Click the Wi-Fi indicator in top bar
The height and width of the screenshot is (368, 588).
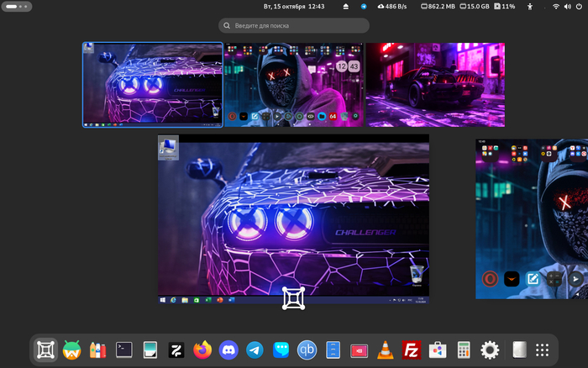(556, 7)
